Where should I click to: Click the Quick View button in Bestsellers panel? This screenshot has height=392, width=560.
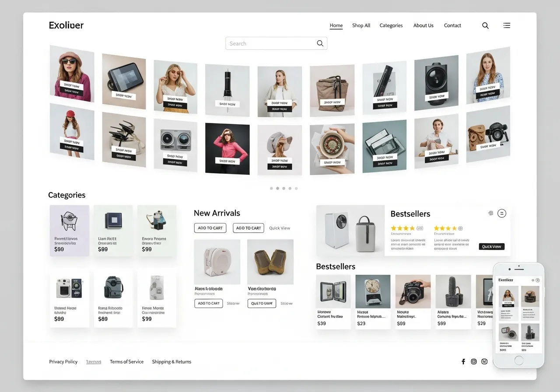[491, 246]
